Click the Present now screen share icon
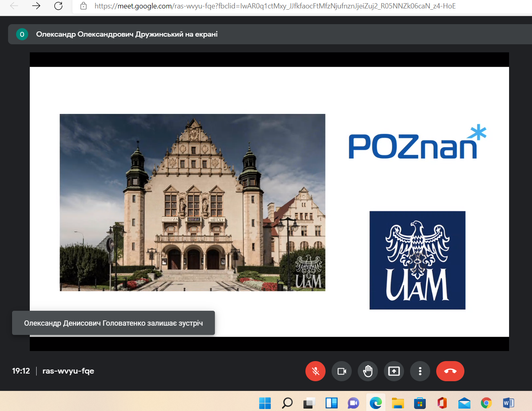The image size is (532, 411). [394, 371]
